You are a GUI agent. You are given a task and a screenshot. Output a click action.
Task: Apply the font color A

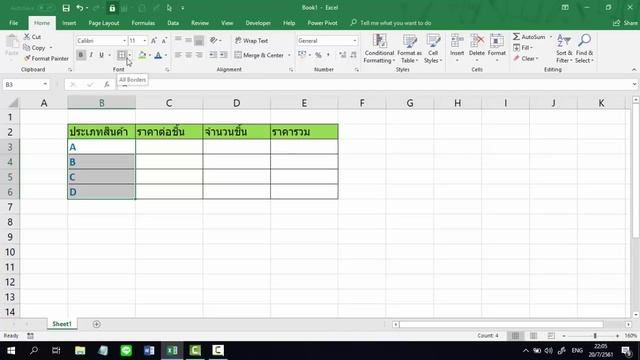(158, 55)
